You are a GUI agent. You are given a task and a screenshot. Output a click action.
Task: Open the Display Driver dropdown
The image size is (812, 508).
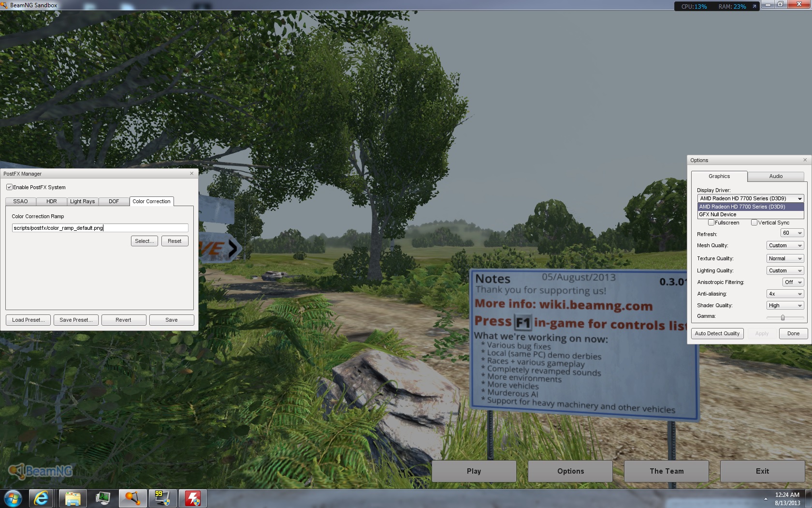(x=751, y=198)
